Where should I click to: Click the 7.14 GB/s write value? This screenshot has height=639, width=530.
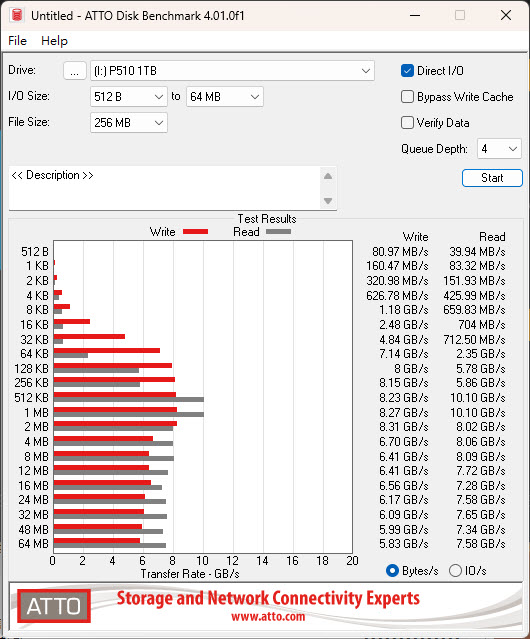[x=404, y=354]
